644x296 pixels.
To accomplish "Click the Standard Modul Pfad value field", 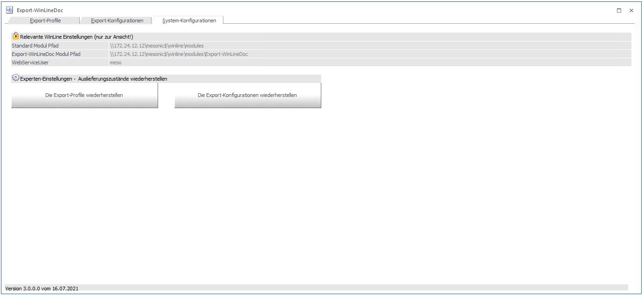I will coord(157,46).
